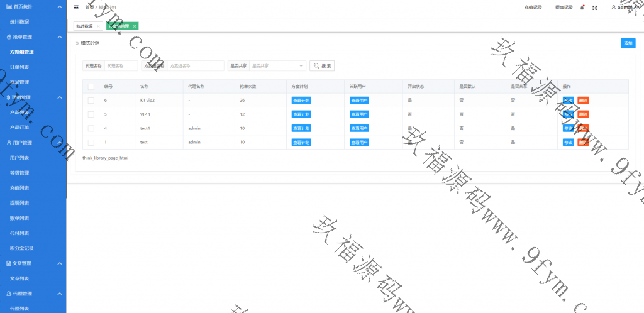Click the 文章管理 document icon in sidebar
Viewport: 644px width, 313px height.
pos(9,263)
